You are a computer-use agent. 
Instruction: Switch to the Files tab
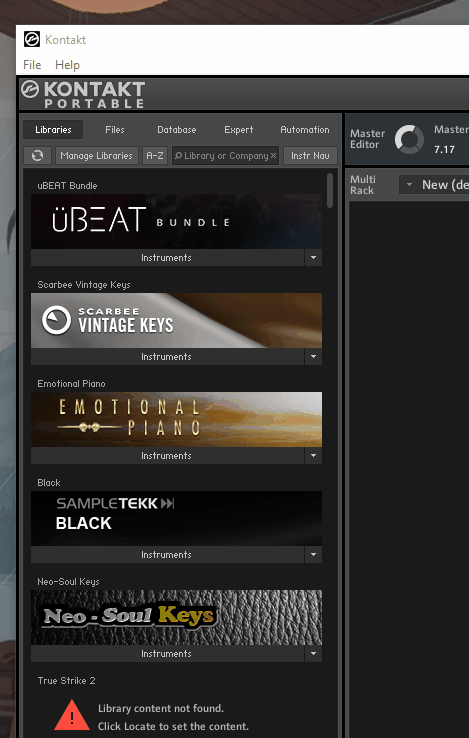click(x=115, y=129)
